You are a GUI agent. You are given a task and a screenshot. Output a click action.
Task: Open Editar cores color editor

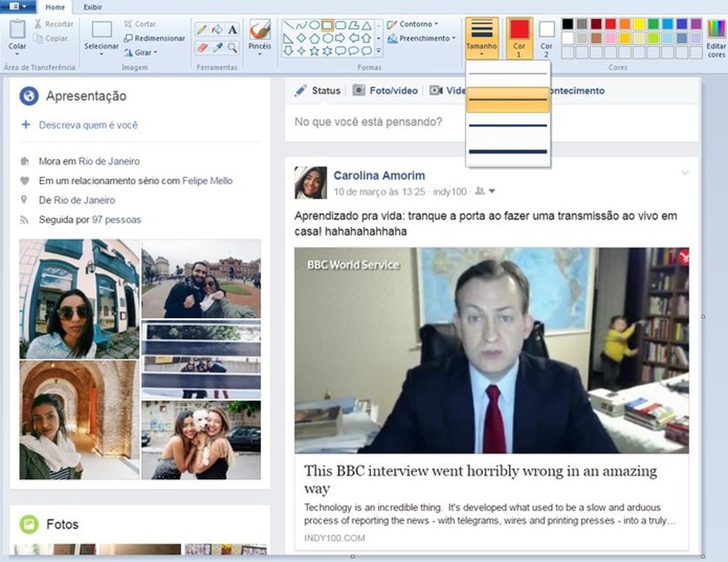tap(716, 38)
